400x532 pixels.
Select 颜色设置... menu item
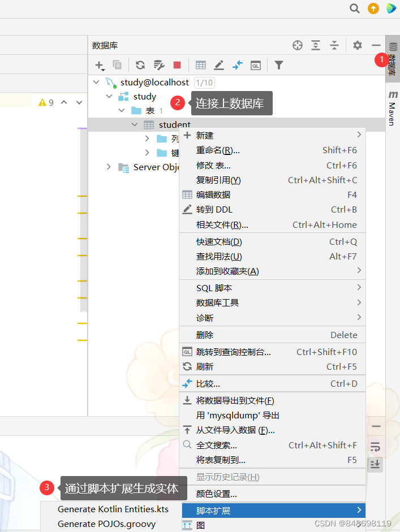click(272, 494)
